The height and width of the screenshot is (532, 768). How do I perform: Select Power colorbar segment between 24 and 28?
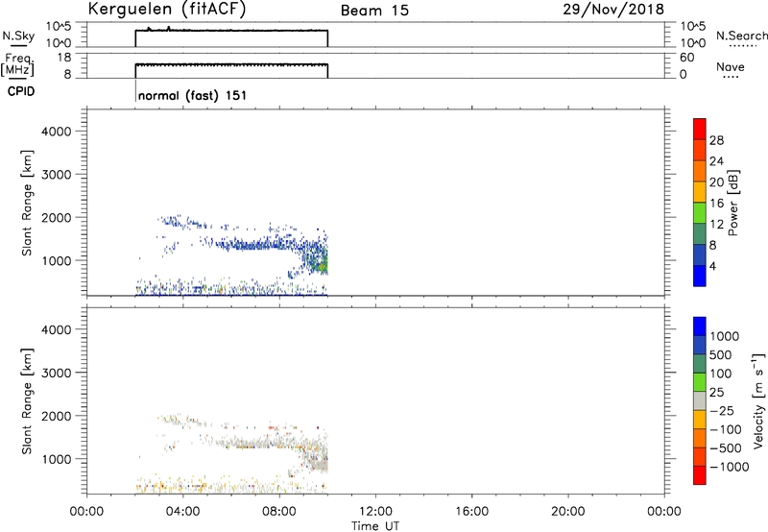(700, 150)
